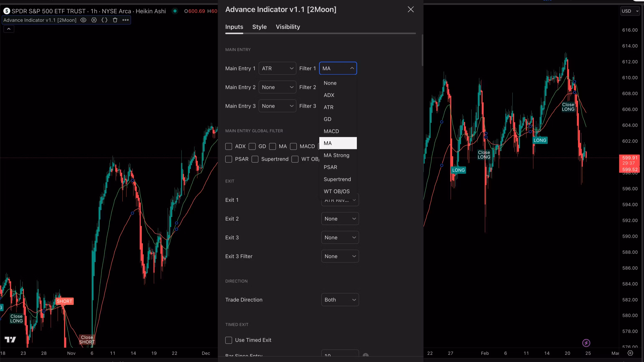Toggle indicator visibility eye icon
The image size is (644, 362).
[83, 20]
